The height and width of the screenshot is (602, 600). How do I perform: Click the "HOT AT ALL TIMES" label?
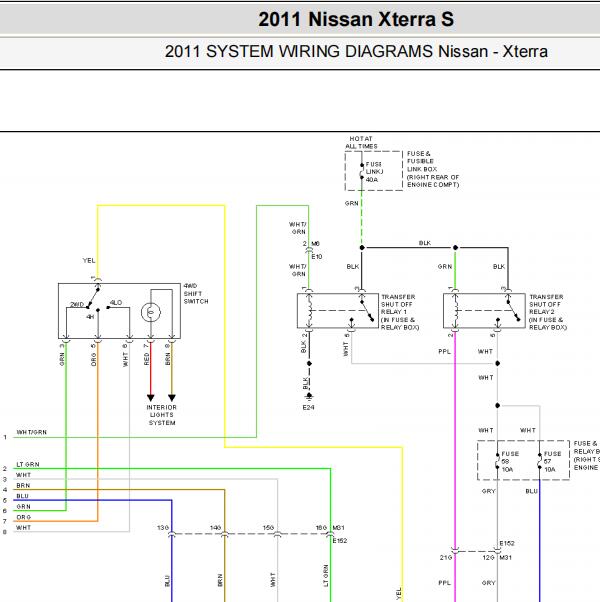click(x=361, y=142)
